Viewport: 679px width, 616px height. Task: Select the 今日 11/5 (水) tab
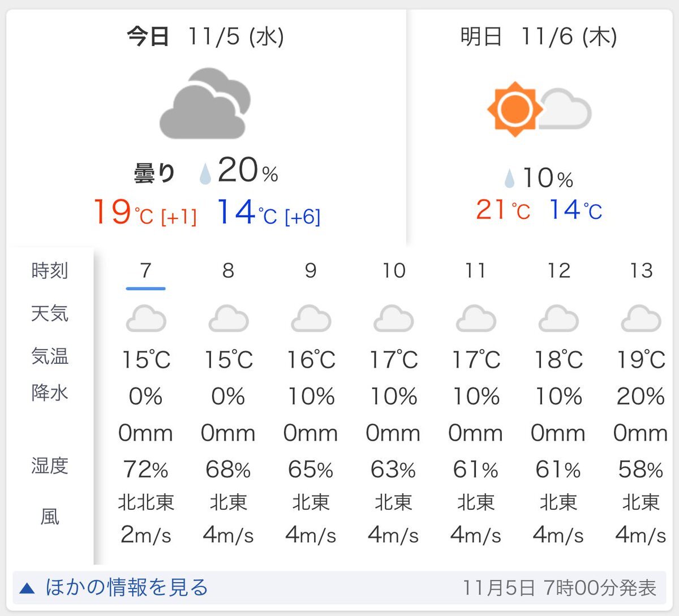tap(205, 37)
